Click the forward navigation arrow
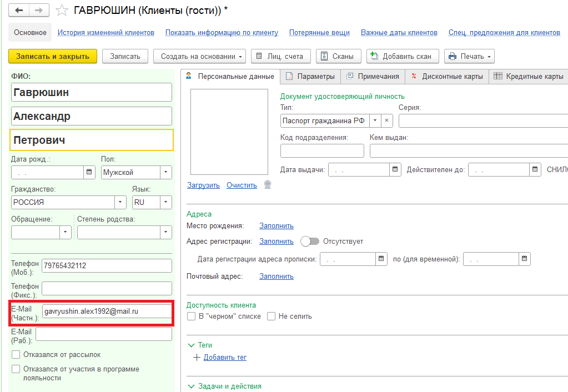 tap(38, 11)
